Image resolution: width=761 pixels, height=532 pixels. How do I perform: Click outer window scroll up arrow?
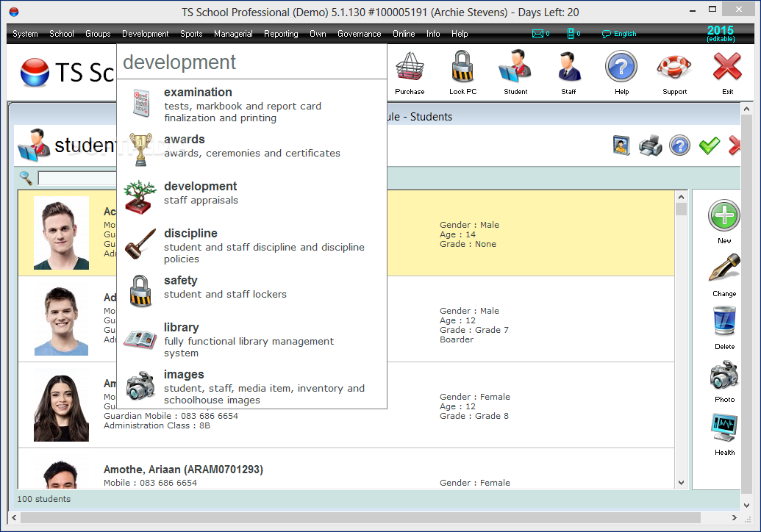pos(746,109)
